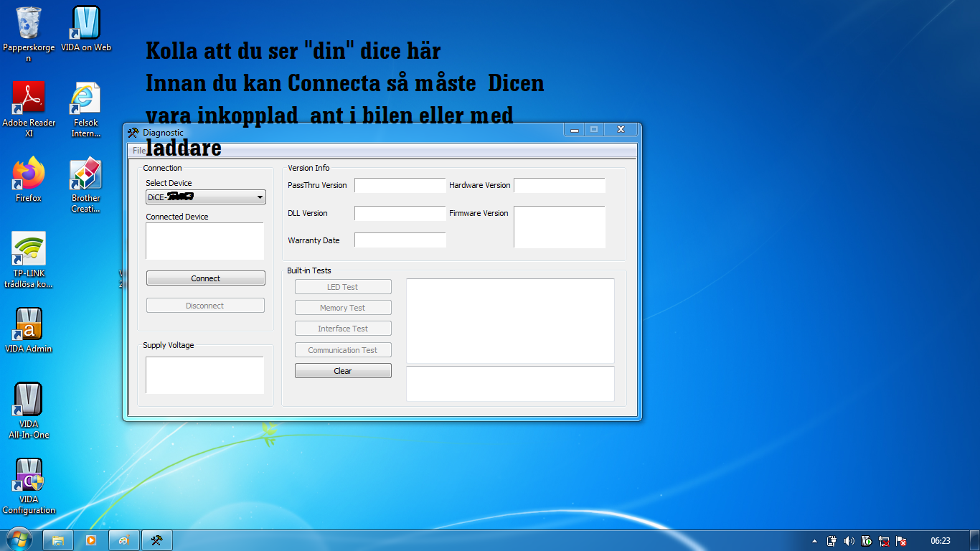Click the LED Test button

tap(343, 287)
